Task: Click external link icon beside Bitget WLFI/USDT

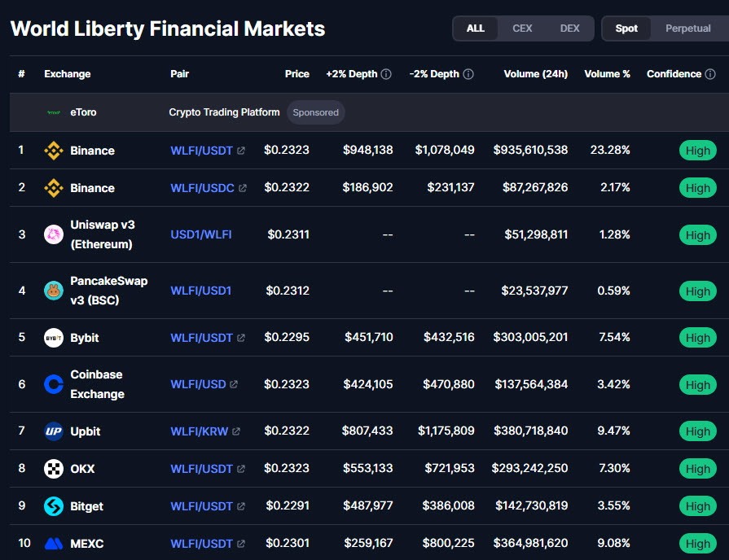Action: [241, 506]
